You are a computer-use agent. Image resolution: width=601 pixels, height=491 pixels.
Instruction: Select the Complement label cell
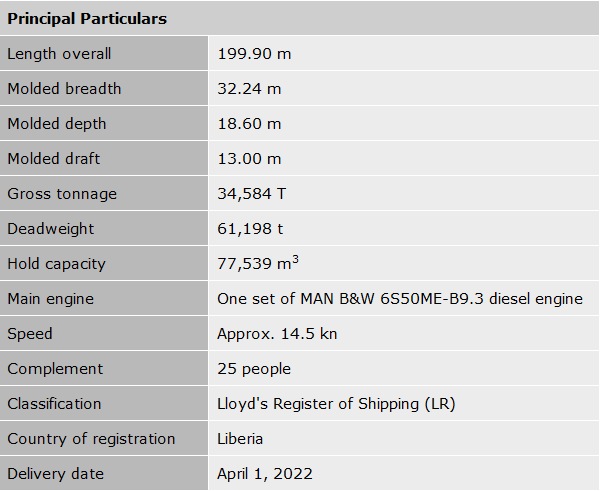click(x=55, y=369)
